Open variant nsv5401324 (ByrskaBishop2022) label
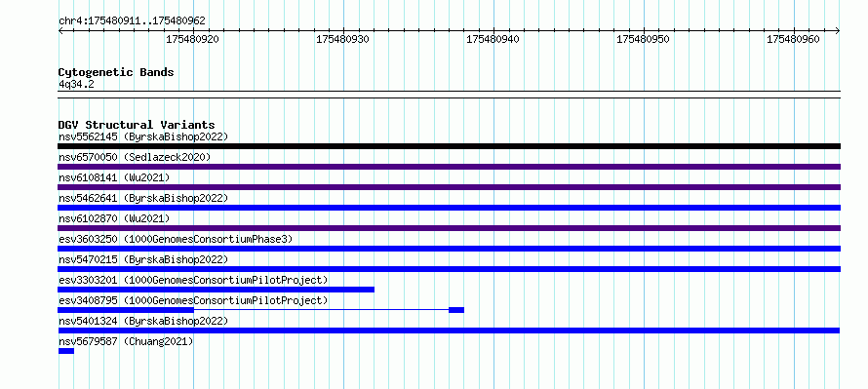This screenshot has width=868, height=389. point(142,321)
